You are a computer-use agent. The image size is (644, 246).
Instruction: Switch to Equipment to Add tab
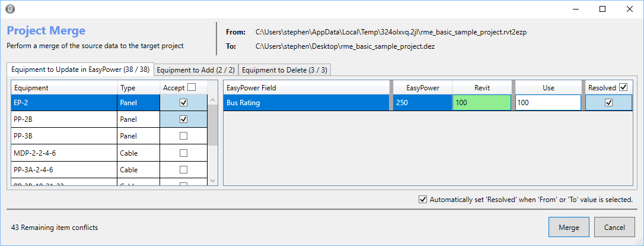(x=196, y=70)
